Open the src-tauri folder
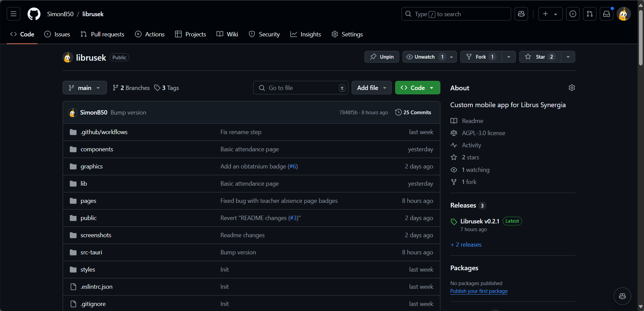This screenshot has width=644, height=311. click(91, 252)
